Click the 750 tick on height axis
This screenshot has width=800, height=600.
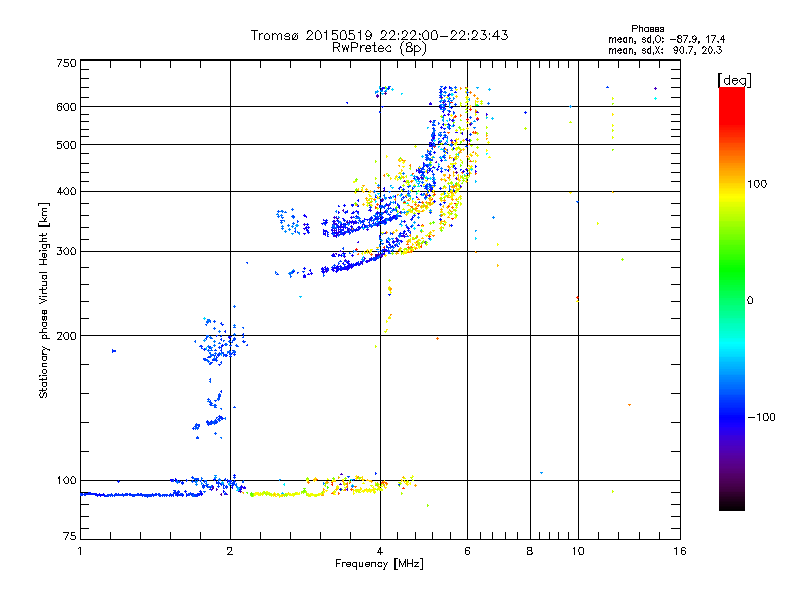click(66, 62)
